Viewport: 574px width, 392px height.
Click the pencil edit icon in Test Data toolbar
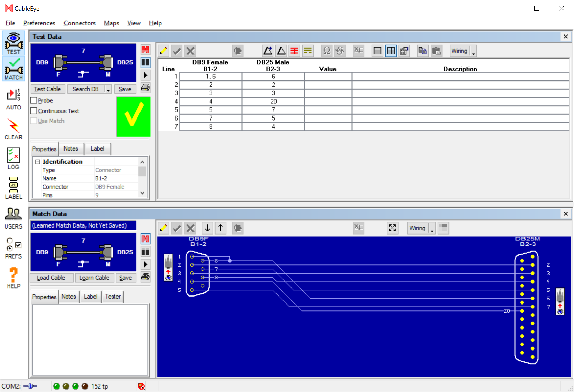(164, 51)
